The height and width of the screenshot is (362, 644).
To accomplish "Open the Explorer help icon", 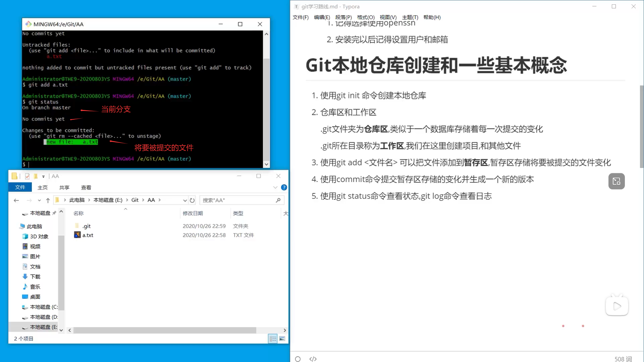I will [284, 187].
